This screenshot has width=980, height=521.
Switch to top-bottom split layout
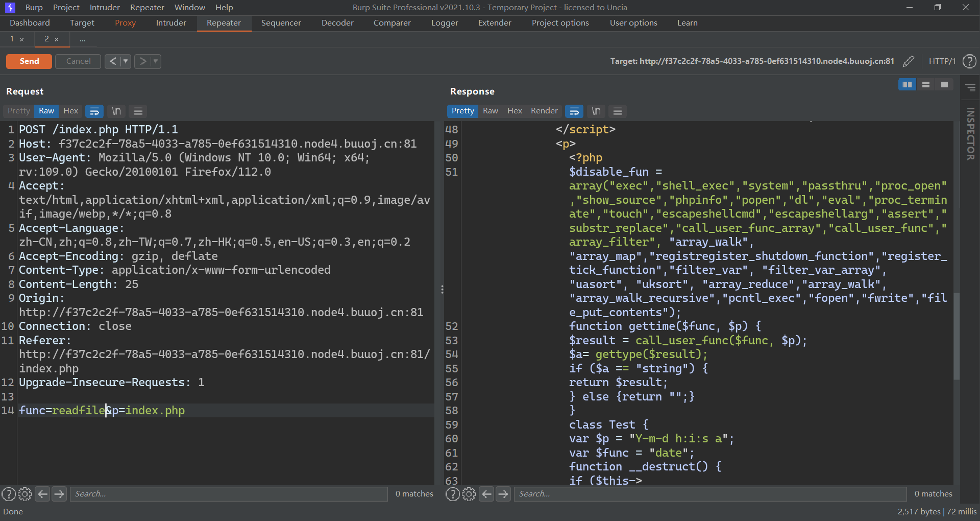[926, 85]
